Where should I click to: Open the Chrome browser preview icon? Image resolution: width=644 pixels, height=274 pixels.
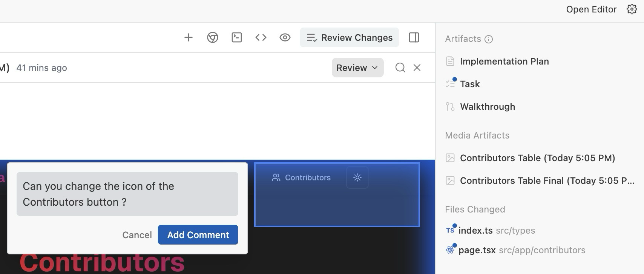tap(213, 37)
